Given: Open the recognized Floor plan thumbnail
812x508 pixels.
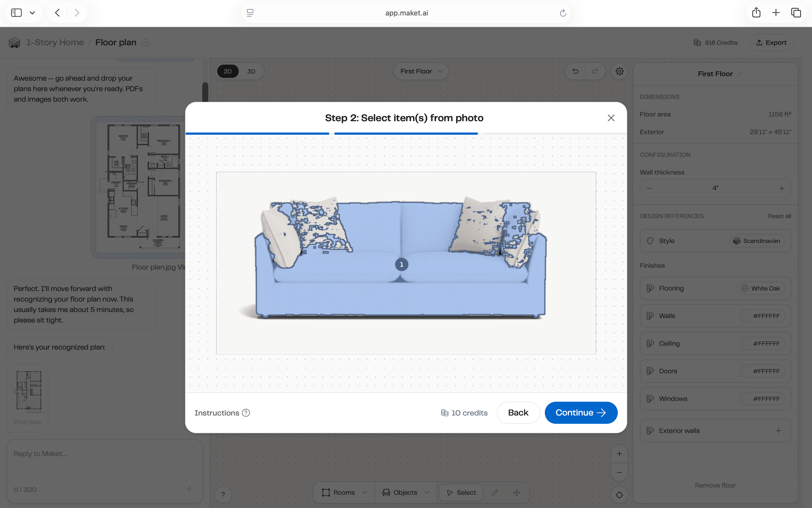Looking at the screenshot, I should point(28,398).
